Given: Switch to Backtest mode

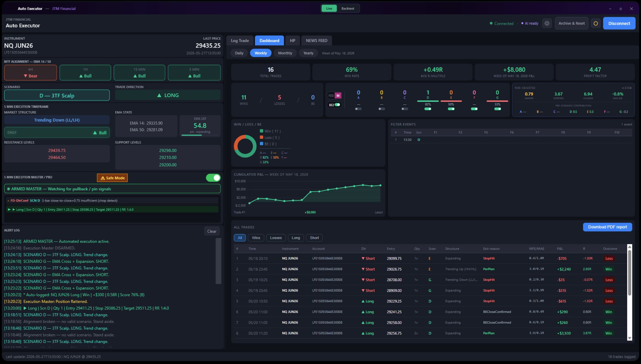Looking at the screenshot, I should 348,8.
